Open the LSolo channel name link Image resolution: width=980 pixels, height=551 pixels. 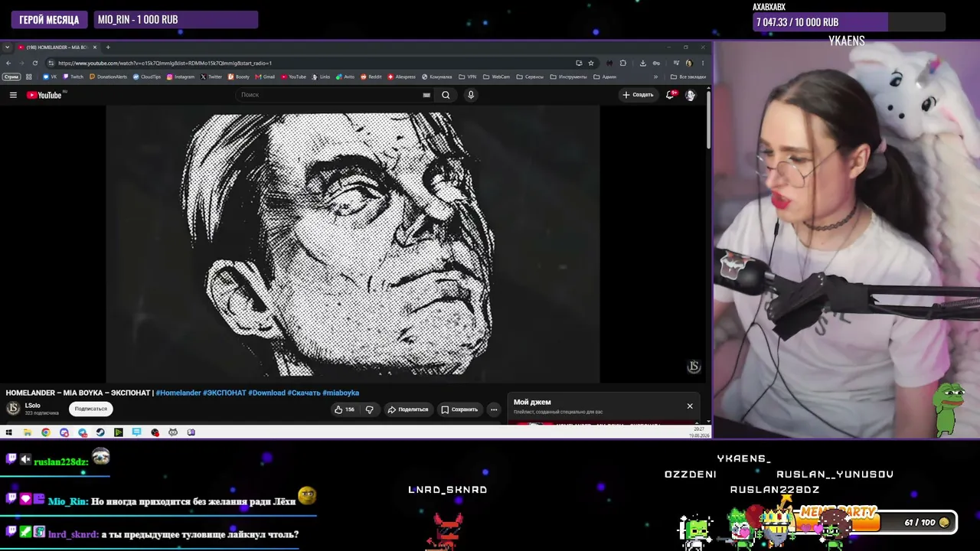33,406
